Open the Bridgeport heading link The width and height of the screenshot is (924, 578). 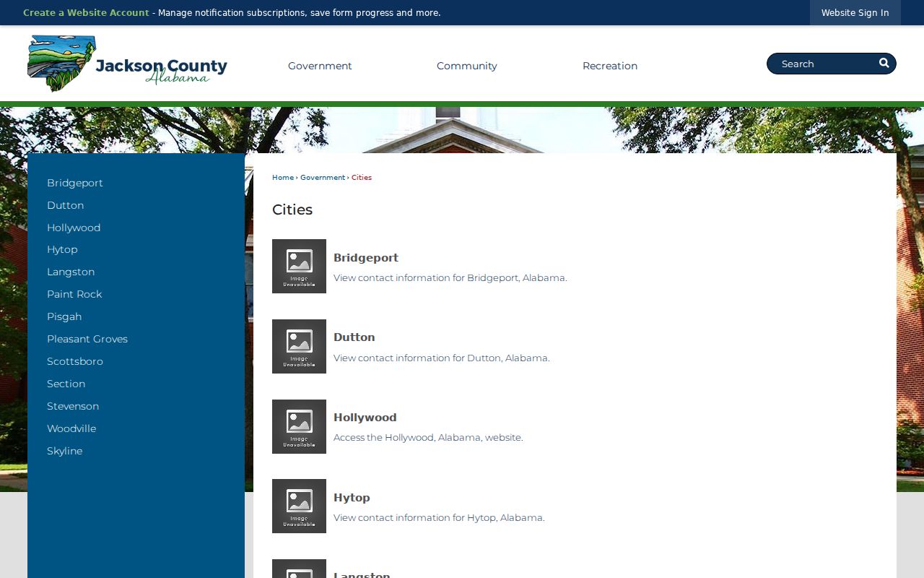tap(366, 258)
